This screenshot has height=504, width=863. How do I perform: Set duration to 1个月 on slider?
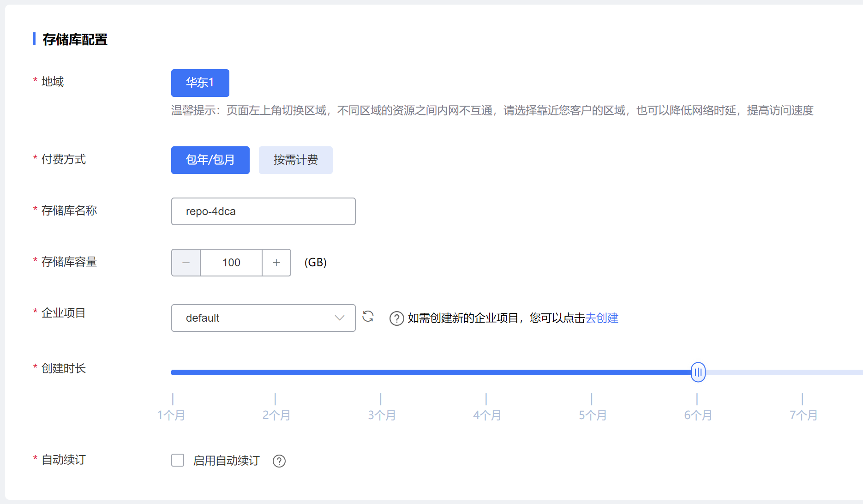click(x=171, y=415)
